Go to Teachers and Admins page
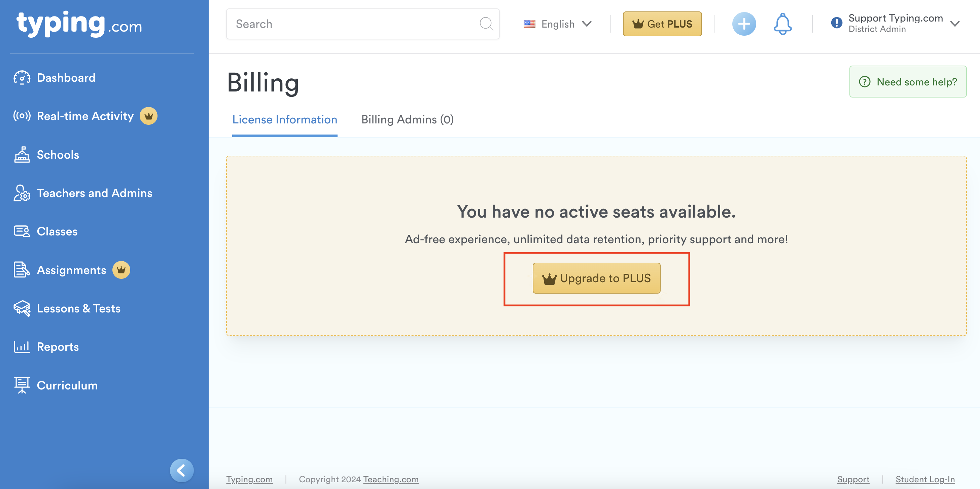The image size is (980, 489). pos(94,193)
